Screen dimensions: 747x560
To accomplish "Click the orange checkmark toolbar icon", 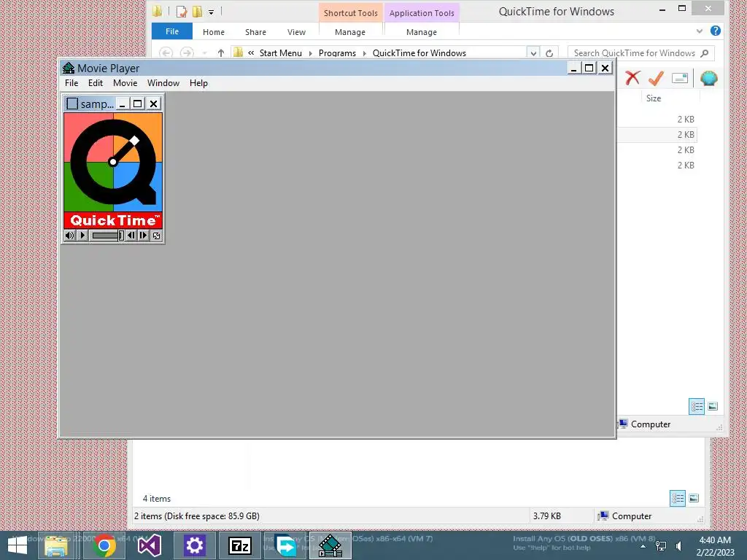I will [656, 77].
